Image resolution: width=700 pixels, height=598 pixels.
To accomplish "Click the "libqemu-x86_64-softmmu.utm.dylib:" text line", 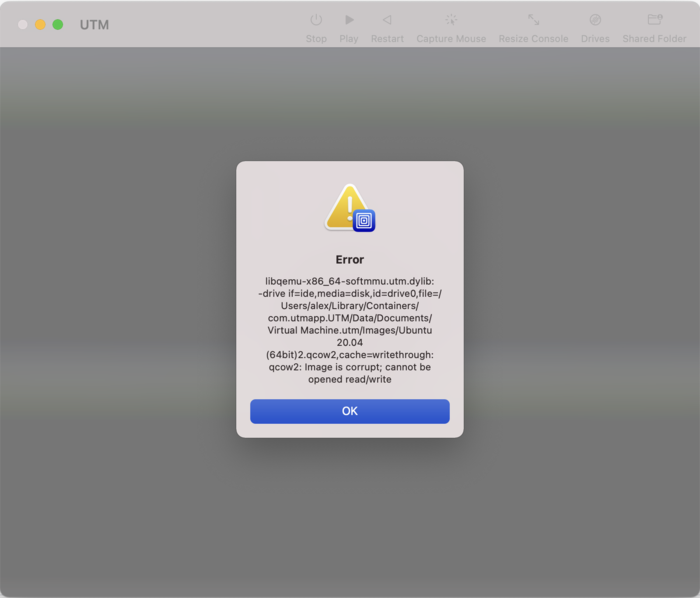I will [350, 282].
